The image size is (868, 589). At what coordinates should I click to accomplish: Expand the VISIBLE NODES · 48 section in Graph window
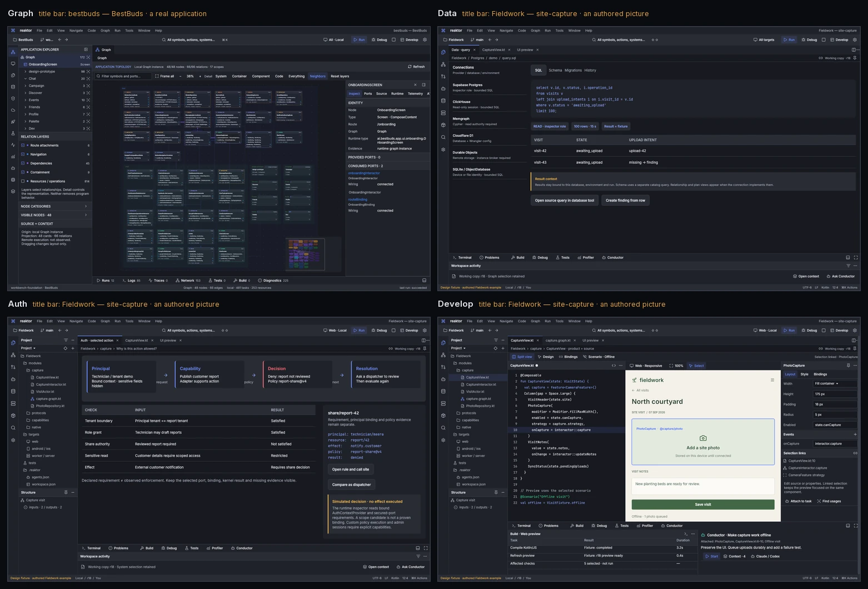click(55, 215)
